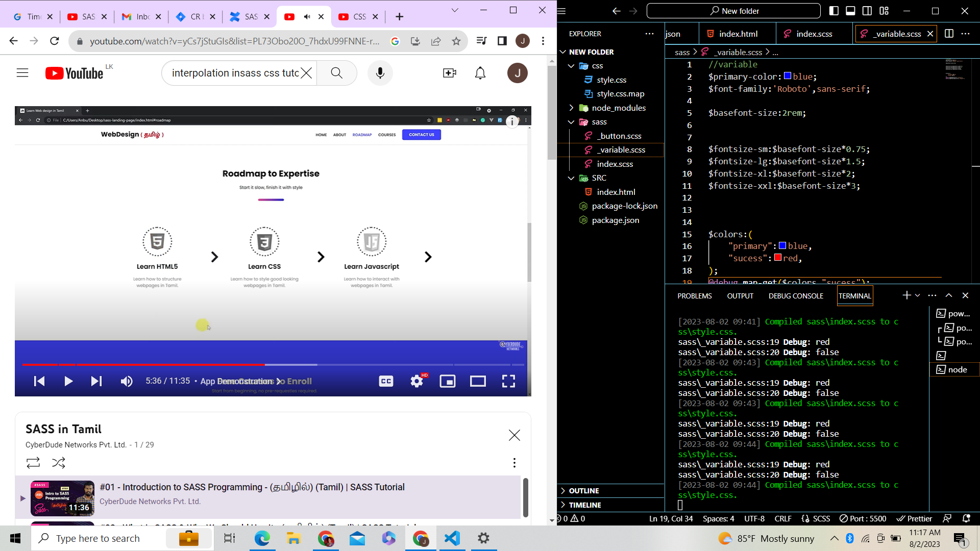The height and width of the screenshot is (551, 980).
Task: Play the paused video
Action: pos(68,381)
